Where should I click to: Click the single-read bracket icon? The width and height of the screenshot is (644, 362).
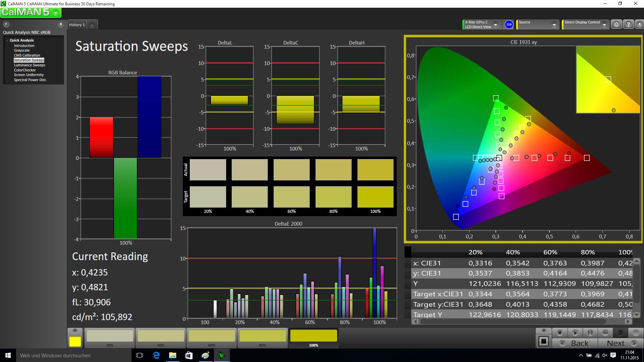coord(590,333)
